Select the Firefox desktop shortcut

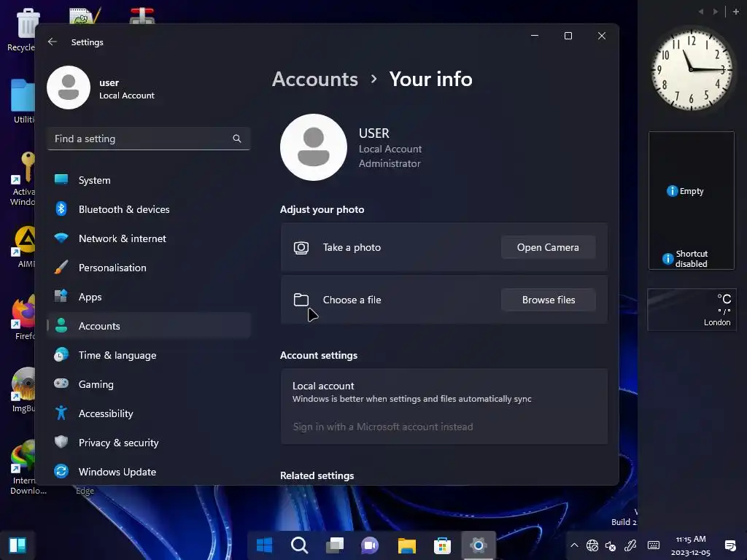(x=24, y=317)
